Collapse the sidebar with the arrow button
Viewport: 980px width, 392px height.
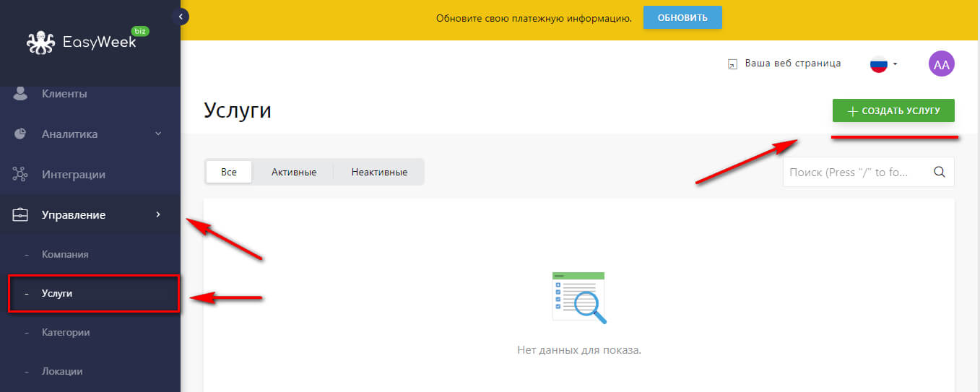tap(181, 16)
